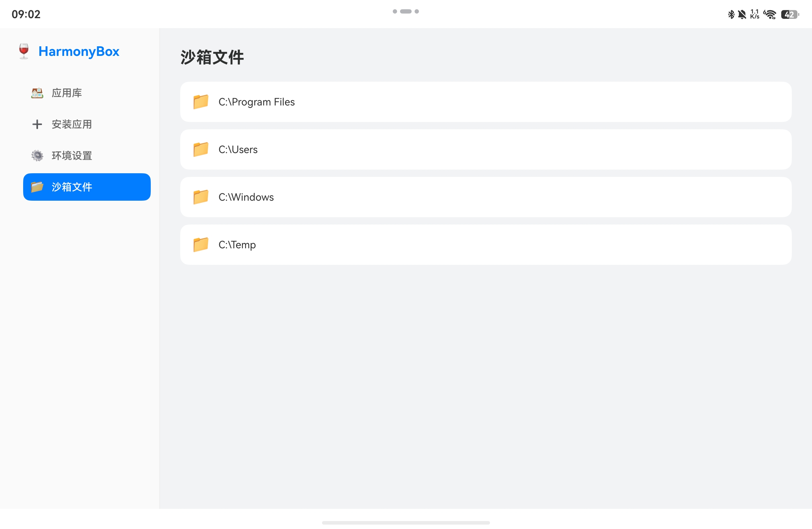Tap the 09:02 clock in status bar
Image resolution: width=812 pixels, height=529 pixels.
tap(26, 14)
